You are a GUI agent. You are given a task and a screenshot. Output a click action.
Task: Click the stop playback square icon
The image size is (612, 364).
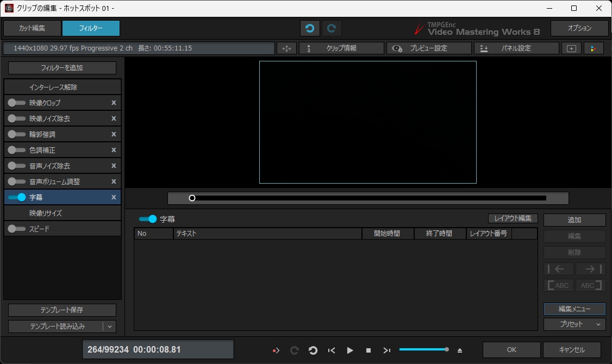[368, 350]
